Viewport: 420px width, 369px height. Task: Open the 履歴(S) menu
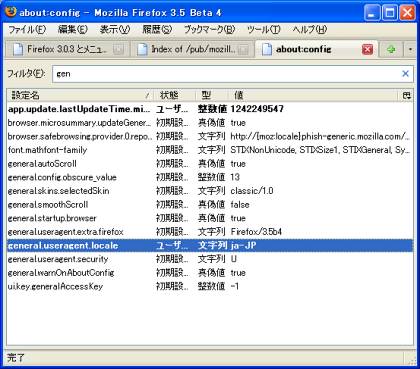157,30
